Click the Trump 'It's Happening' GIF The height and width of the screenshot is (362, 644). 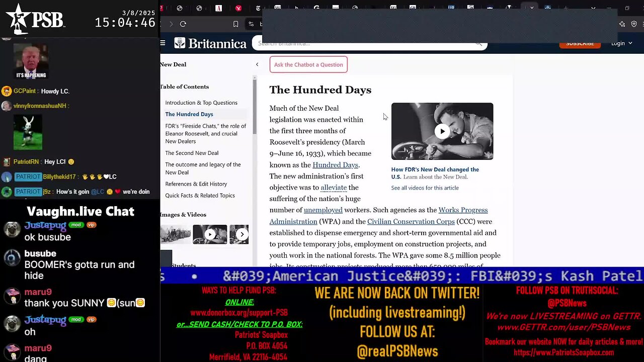pyautogui.click(x=31, y=61)
